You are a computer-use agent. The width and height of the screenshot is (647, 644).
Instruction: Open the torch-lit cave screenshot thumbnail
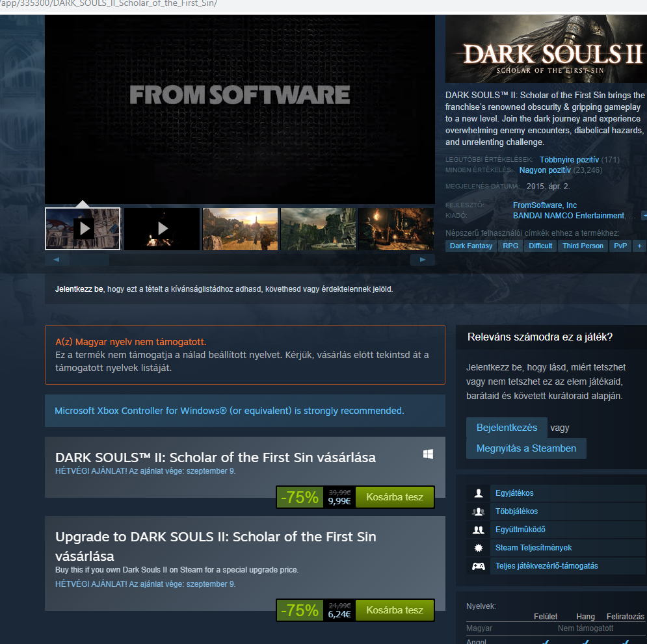396,229
